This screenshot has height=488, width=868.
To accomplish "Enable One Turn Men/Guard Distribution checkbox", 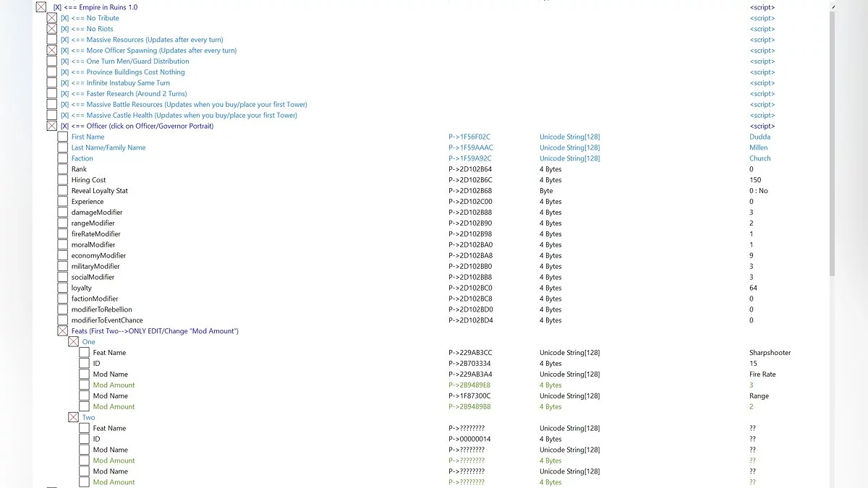I will (x=52, y=61).
